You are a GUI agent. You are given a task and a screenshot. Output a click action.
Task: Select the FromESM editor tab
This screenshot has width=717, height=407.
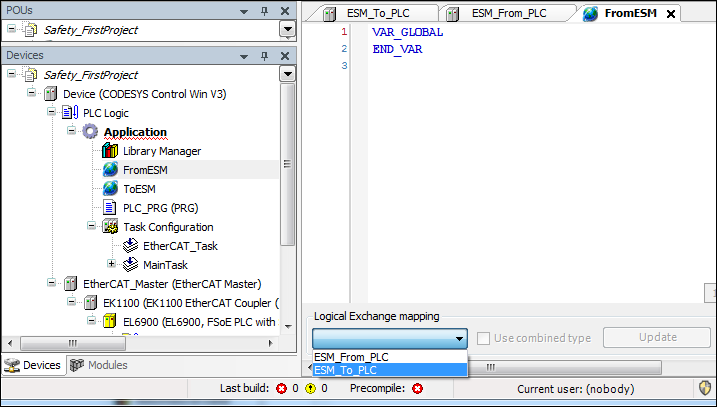pyautogui.click(x=631, y=13)
